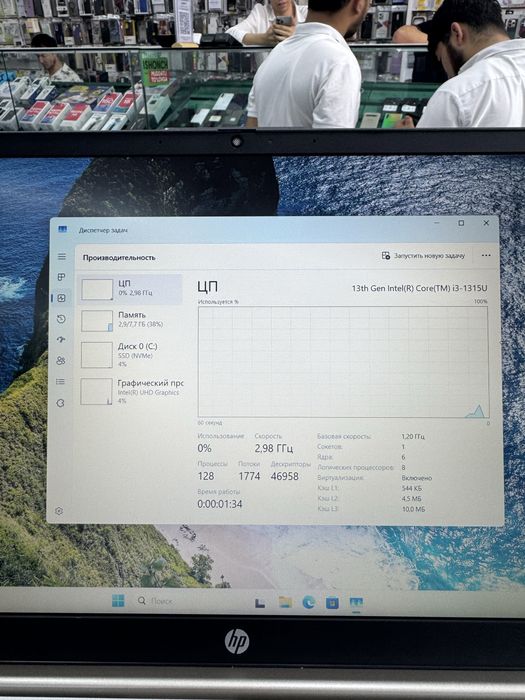Click the Task Manager taskbar icon
This screenshot has height=700, width=525.
tap(356, 603)
